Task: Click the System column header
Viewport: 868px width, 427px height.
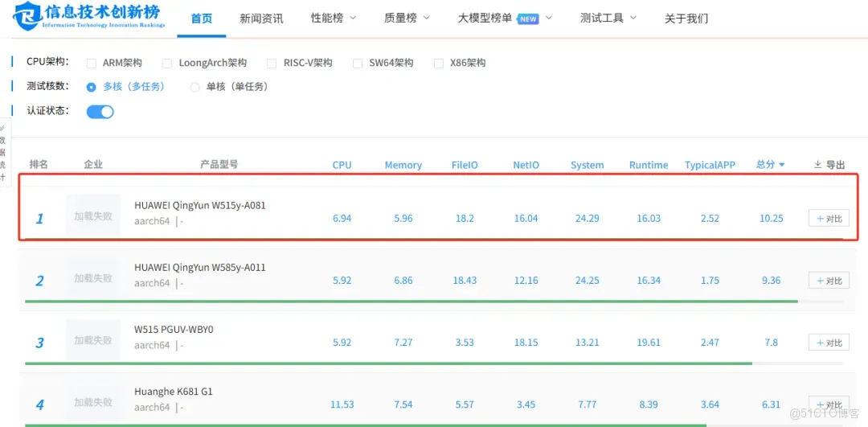Action: point(588,165)
